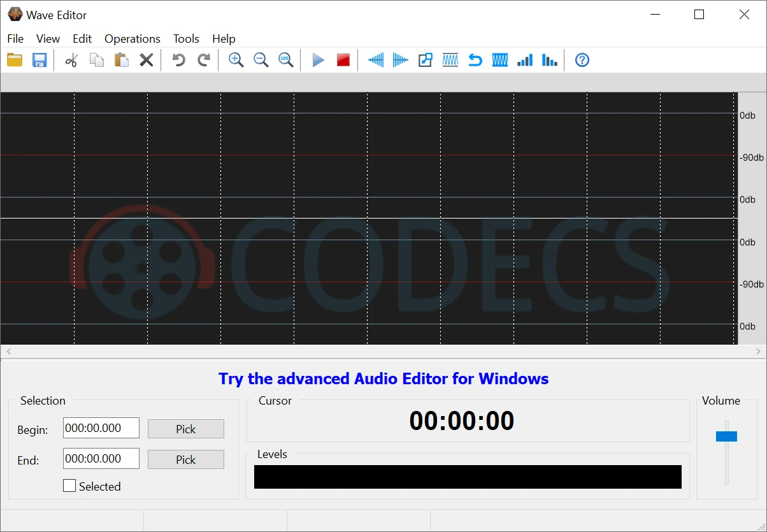Open the Tools menu

(186, 39)
